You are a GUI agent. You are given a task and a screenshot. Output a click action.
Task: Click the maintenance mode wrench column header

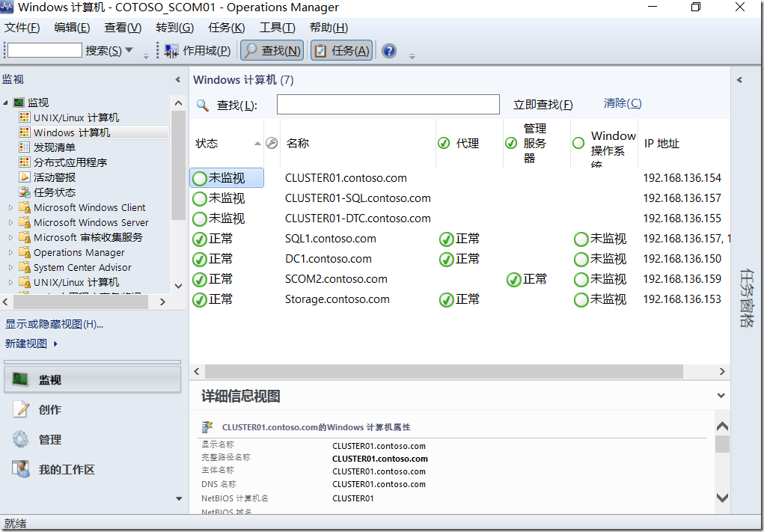(272, 143)
